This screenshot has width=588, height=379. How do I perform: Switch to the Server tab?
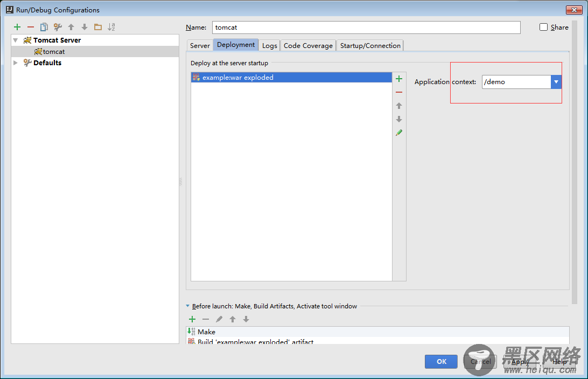click(200, 45)
